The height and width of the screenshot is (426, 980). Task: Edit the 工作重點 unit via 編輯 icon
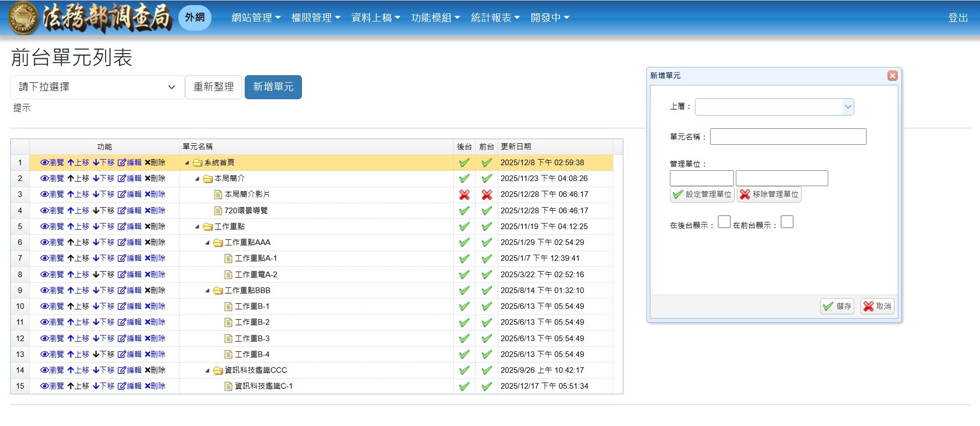click(x=122, y=227)
